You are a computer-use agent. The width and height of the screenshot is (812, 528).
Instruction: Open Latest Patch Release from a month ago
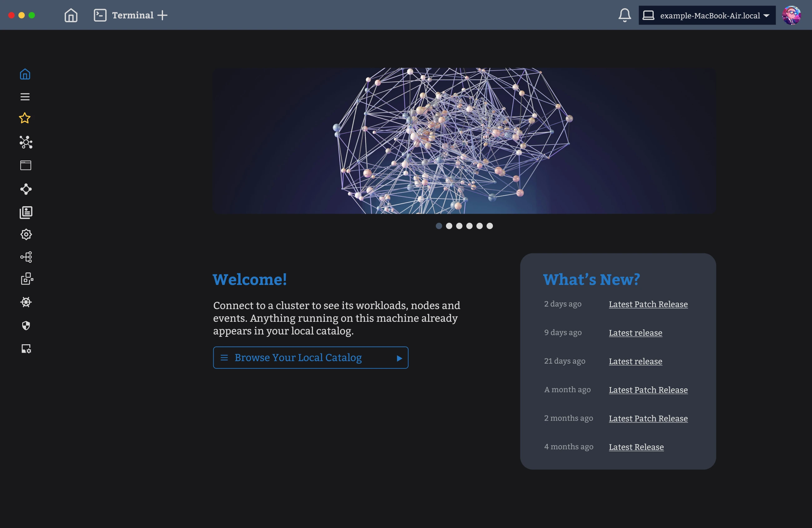(648, 390)
